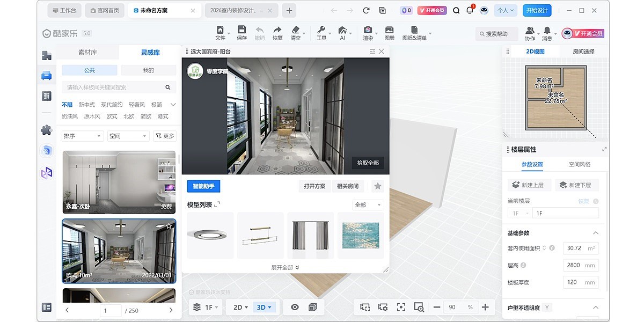Image resolution: width=644 pixels, height=322 pixels.
Task: Open the Render (渲染) tool
Action: pyautogui.click(x=368, y=33)
